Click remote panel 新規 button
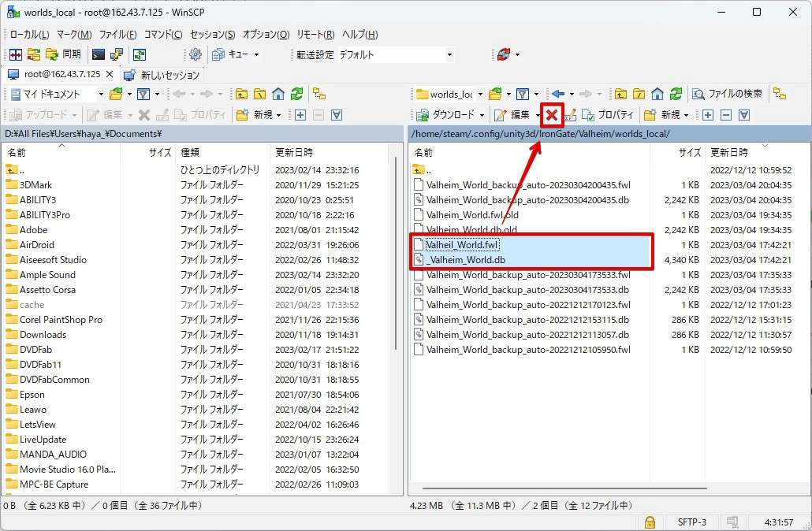 click(663, 115)
